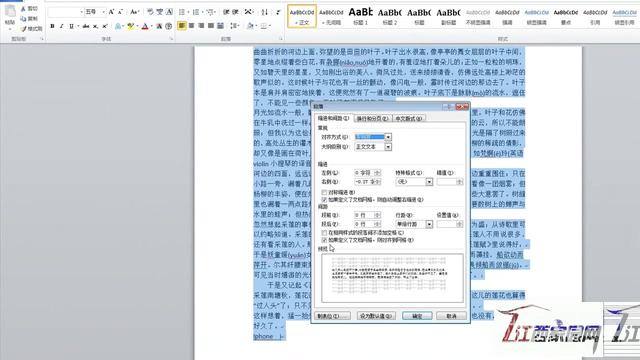Click the spacing after (段后) spinner arrows
This screenshot has height=360, width=640.
click(x=378, y=224)
